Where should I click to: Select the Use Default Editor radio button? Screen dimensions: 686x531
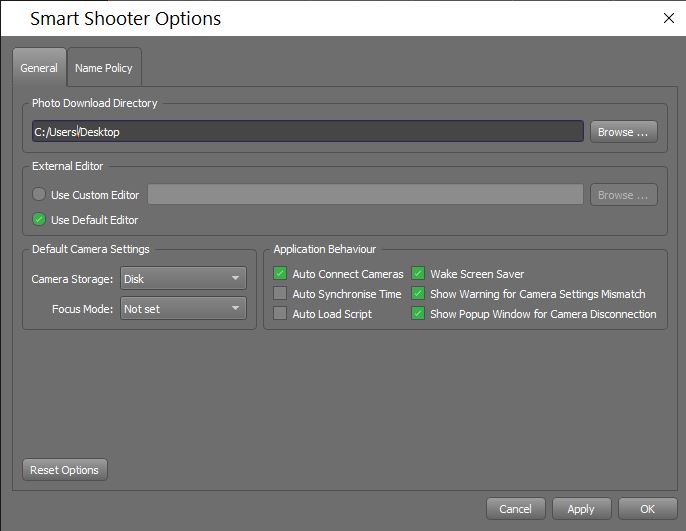pos(39,219)
